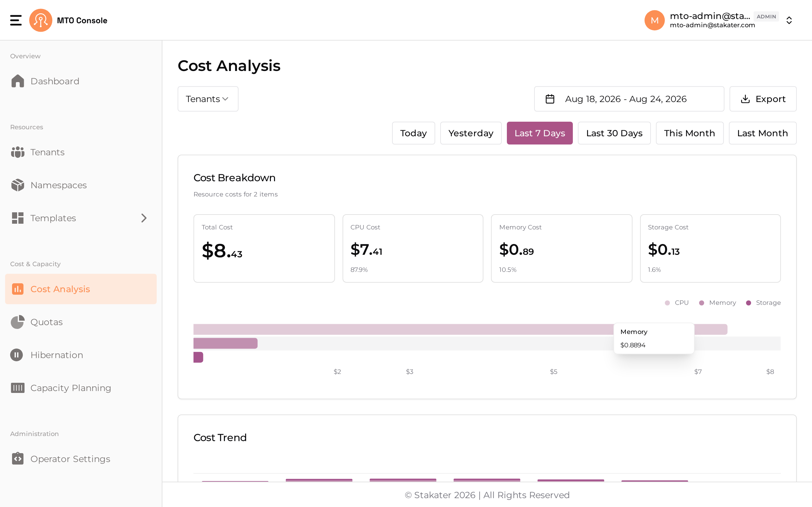Toggle the hamburger menu icon
The image size is (812, 507).
(16, 20)
